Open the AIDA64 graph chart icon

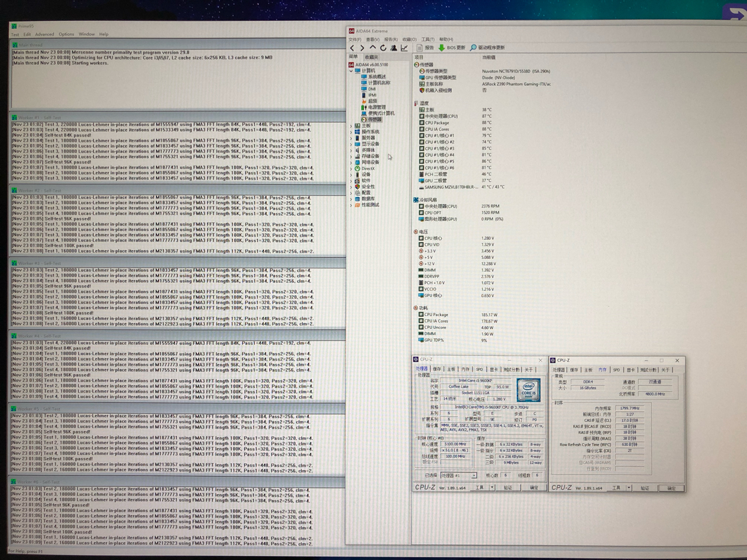404,48
